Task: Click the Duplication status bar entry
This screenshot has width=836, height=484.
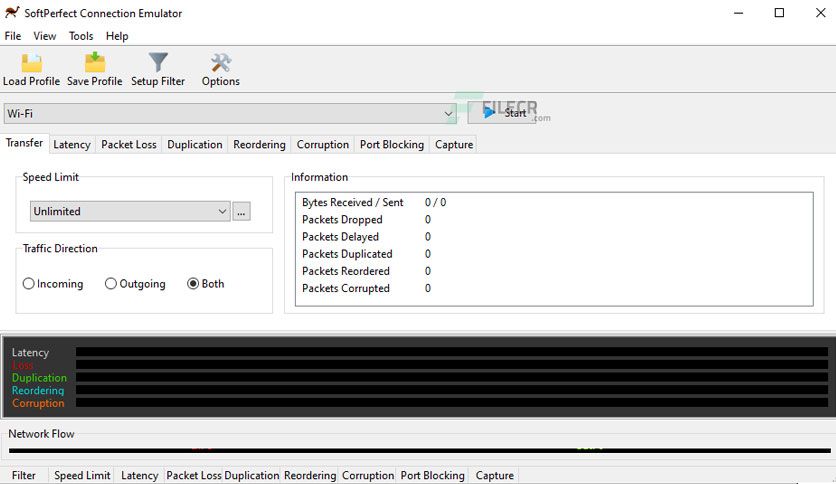Action: click(x=252, y=475)
